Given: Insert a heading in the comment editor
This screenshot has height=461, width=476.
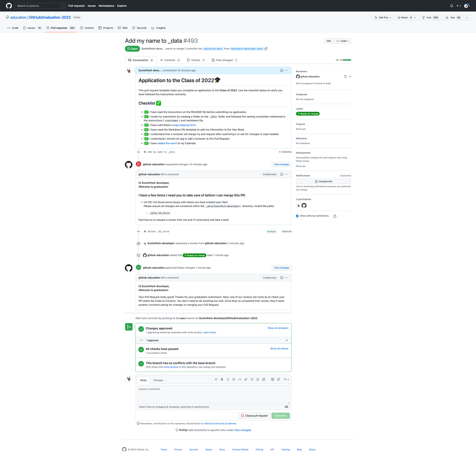Looking at the screenshot, I should tap(216, 380).
